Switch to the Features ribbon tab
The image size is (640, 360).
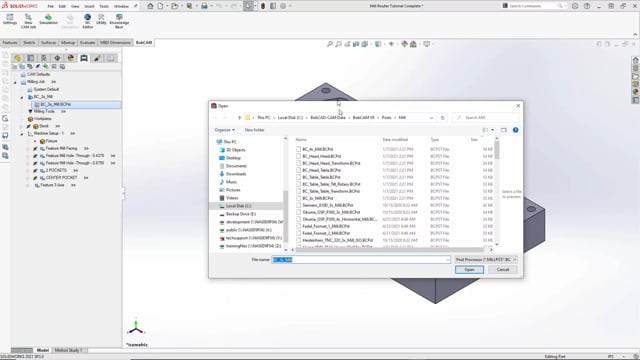tap(10, 42)
